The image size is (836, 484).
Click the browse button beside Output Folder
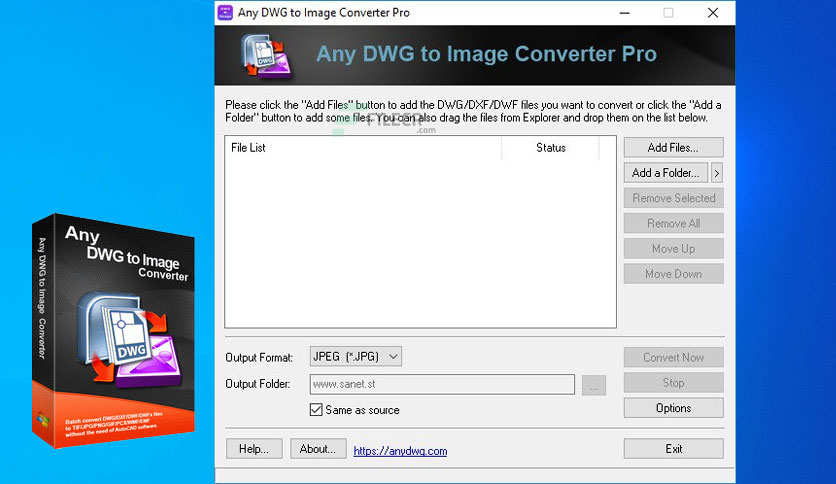tap(594, 385)
